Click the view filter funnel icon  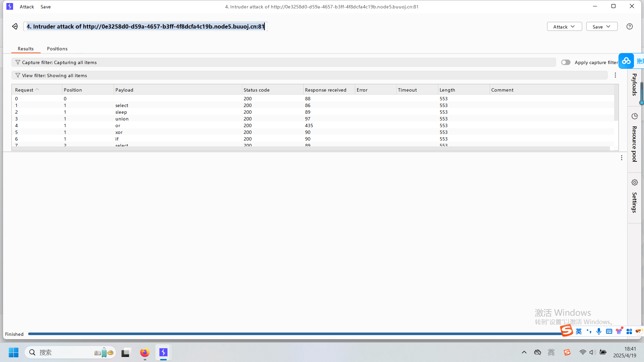coord(18,75)
